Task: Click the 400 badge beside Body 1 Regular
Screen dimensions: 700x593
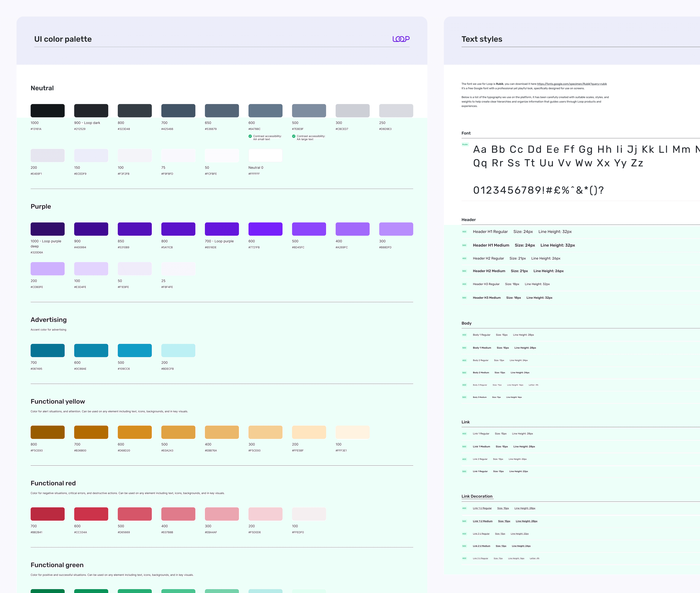Action: pos(464,335)
